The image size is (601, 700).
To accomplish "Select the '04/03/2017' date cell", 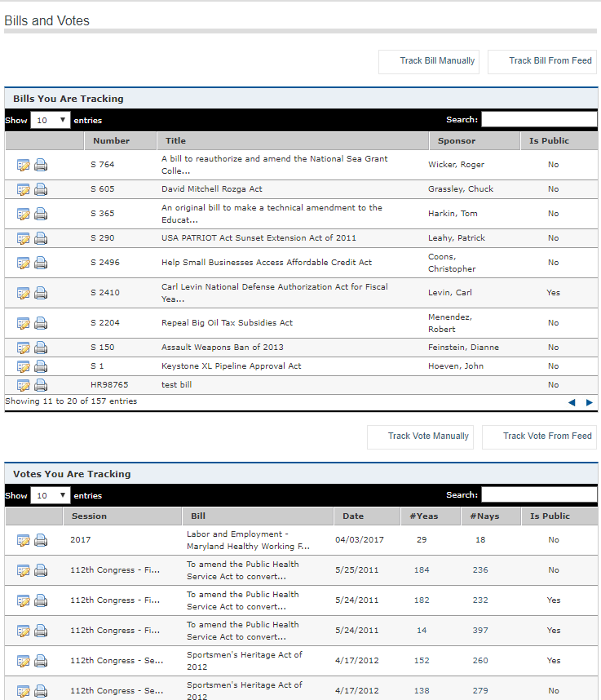I will click(359, 540).
